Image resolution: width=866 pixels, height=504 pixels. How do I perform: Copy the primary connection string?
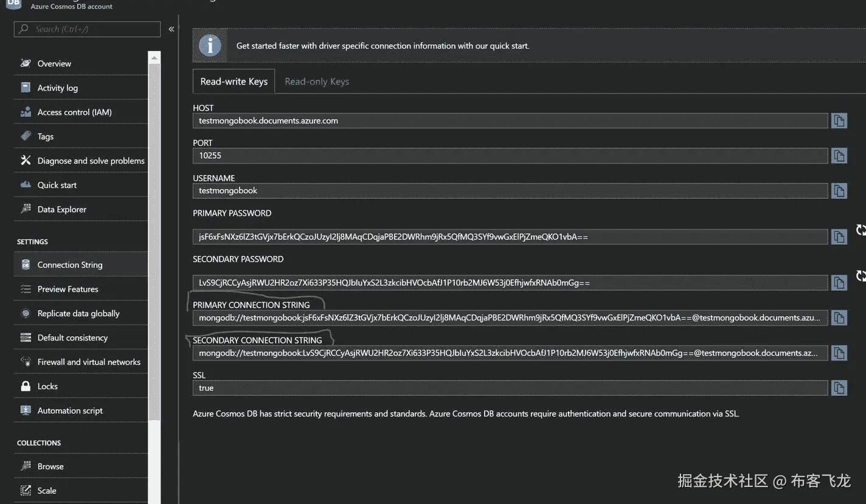coord(839,317)
